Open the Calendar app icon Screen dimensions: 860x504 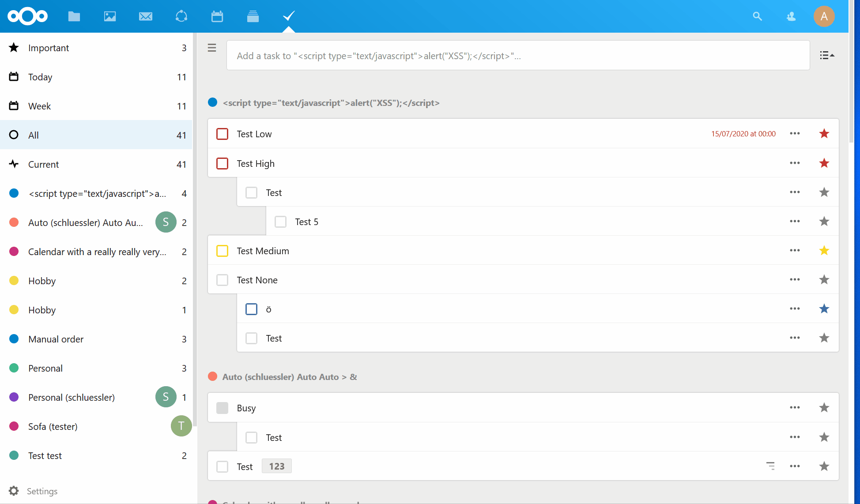pos(217,16)
